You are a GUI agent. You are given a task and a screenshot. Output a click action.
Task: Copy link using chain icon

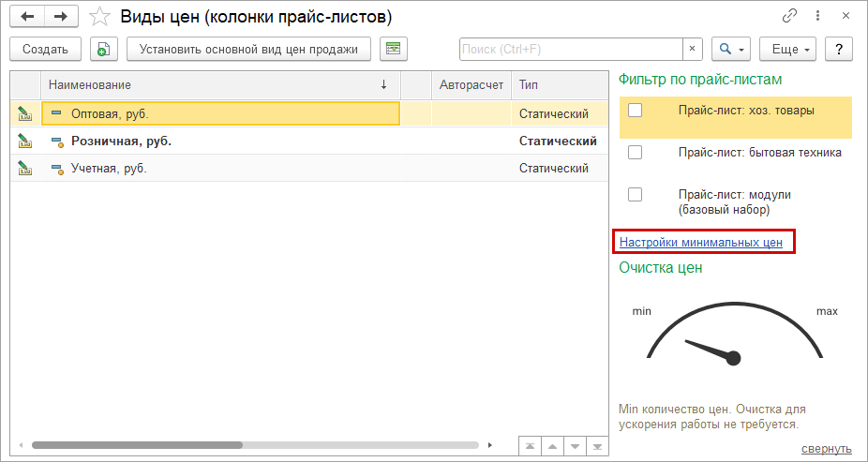790,17
